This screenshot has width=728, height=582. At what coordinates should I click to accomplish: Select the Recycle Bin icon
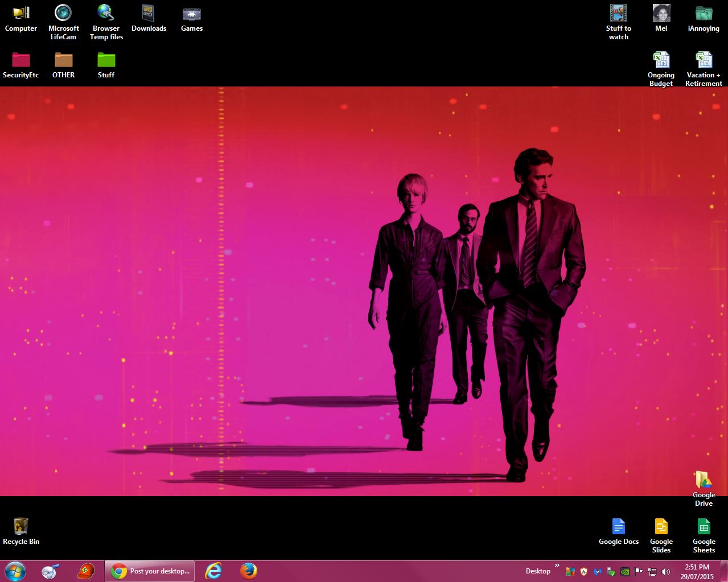(21, 531)
